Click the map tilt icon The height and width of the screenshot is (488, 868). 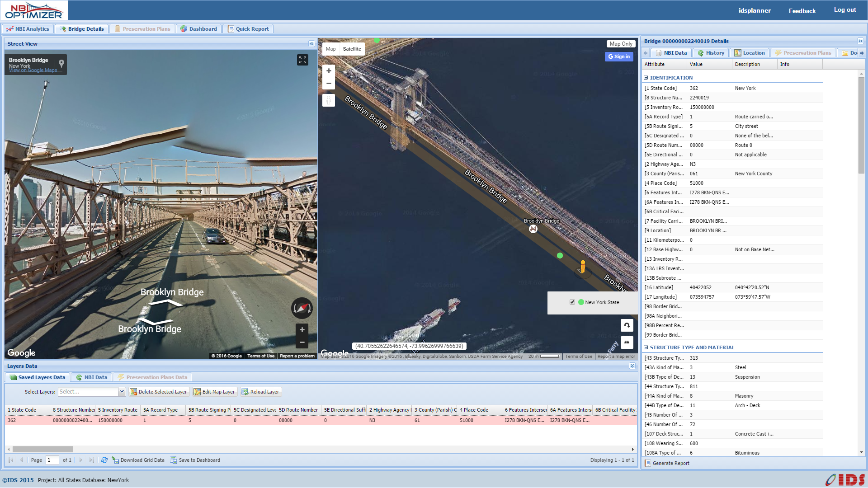[627, 343]
